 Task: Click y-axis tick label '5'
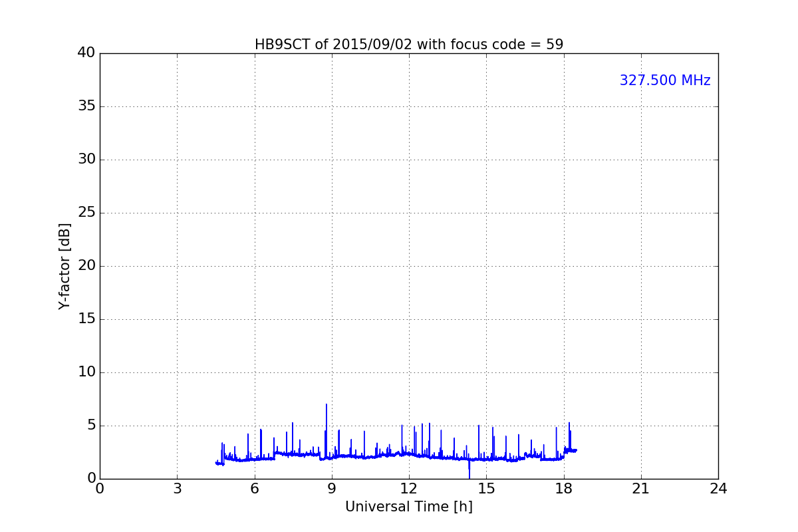[91, 426]
